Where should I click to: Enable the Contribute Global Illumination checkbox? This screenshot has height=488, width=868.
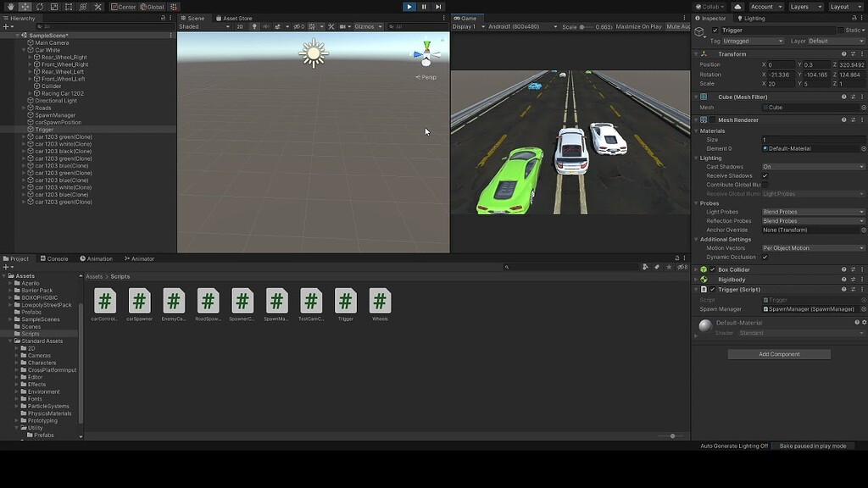pyautogui.click(x=767, y=185)
